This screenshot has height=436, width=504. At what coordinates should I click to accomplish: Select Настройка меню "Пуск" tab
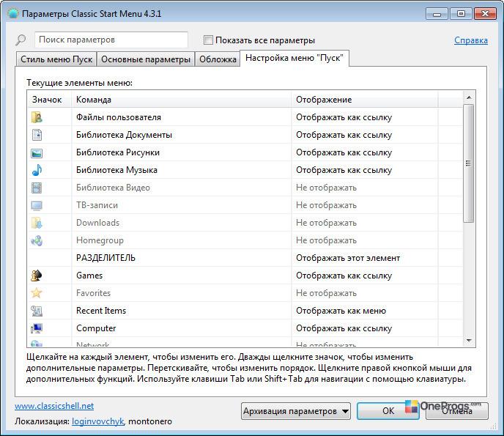[x=294, y=58]
